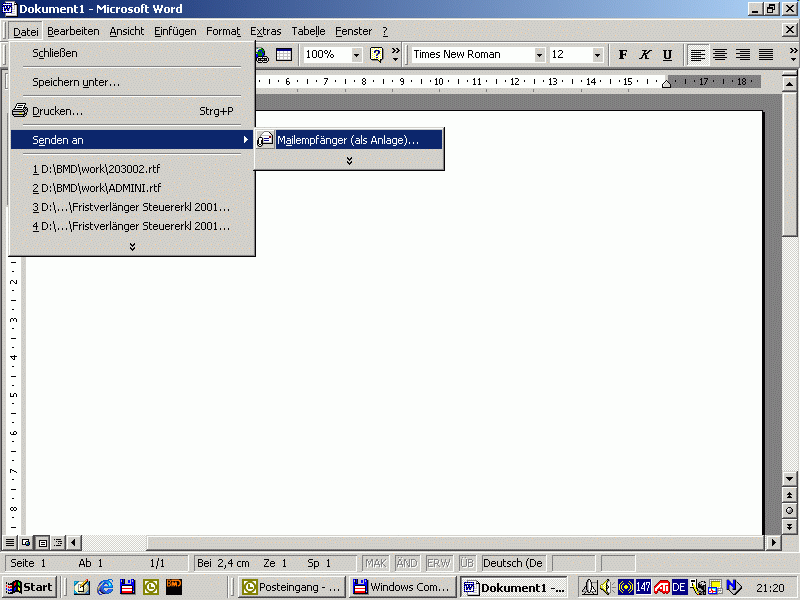Choose Speichern unter… menu entry
The image size is (800, 600).
coord(132,82)
